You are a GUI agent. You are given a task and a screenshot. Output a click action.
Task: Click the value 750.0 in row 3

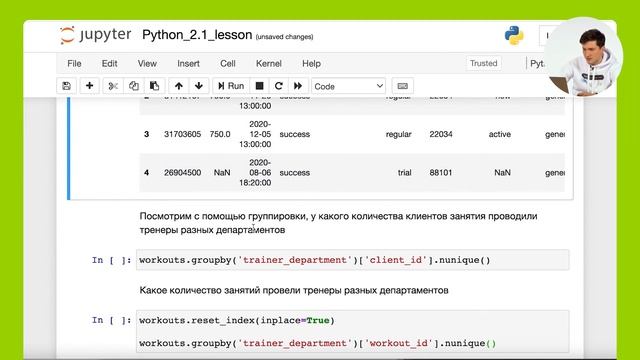(220, 134)
